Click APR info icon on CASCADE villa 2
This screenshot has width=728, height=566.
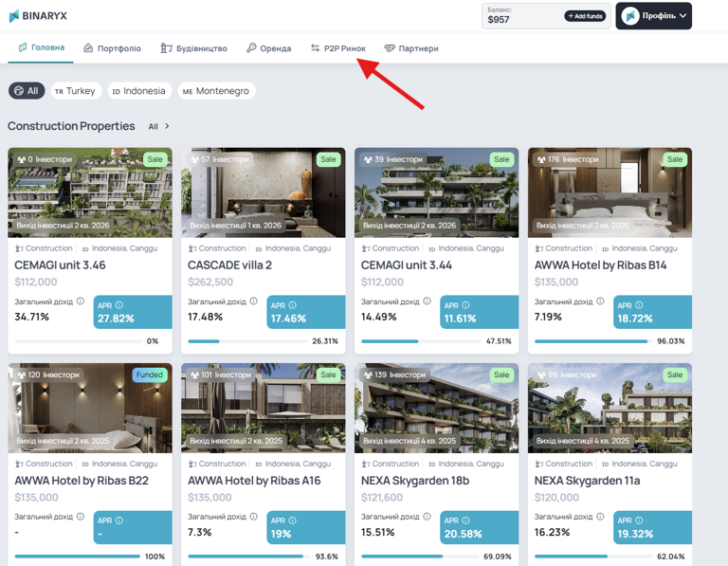(293, 305)
